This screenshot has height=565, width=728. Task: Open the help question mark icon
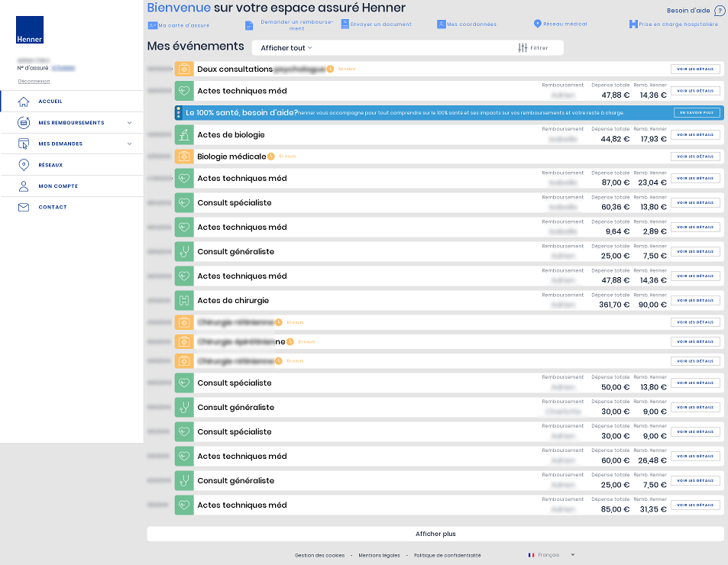tap(719, 11)
